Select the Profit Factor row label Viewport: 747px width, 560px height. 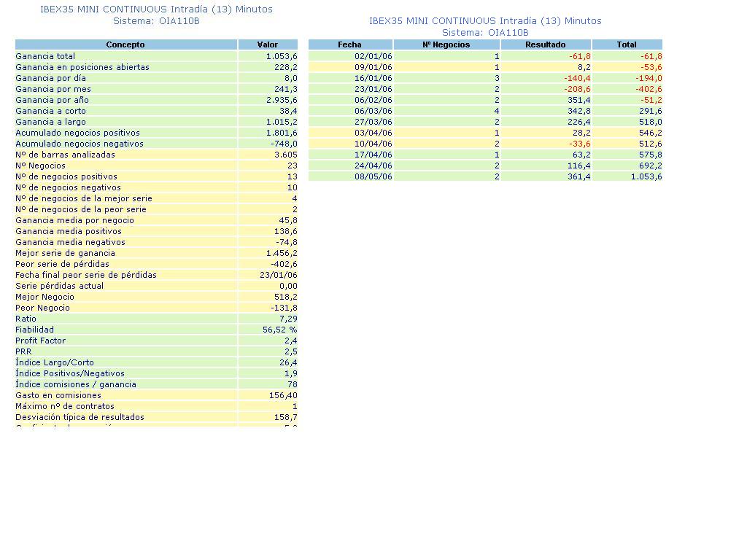point(41,341)
